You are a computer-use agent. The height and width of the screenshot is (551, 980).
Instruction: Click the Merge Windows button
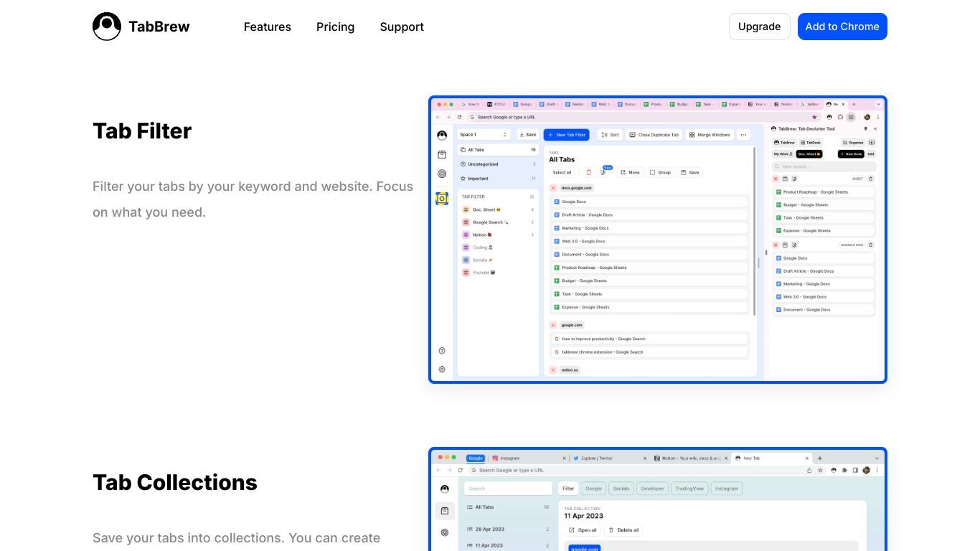click(x=709, y=134)
